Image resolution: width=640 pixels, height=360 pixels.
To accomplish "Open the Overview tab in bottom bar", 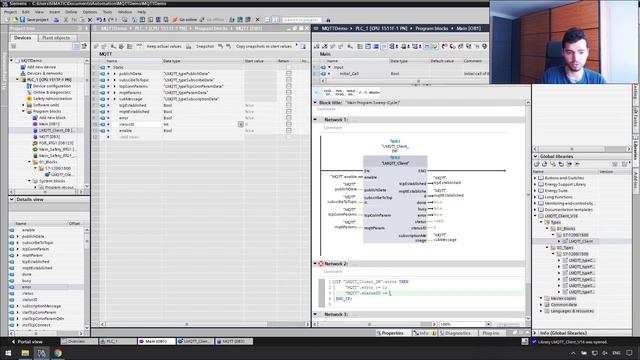I will pyautogui.click(x=79, y=341).
